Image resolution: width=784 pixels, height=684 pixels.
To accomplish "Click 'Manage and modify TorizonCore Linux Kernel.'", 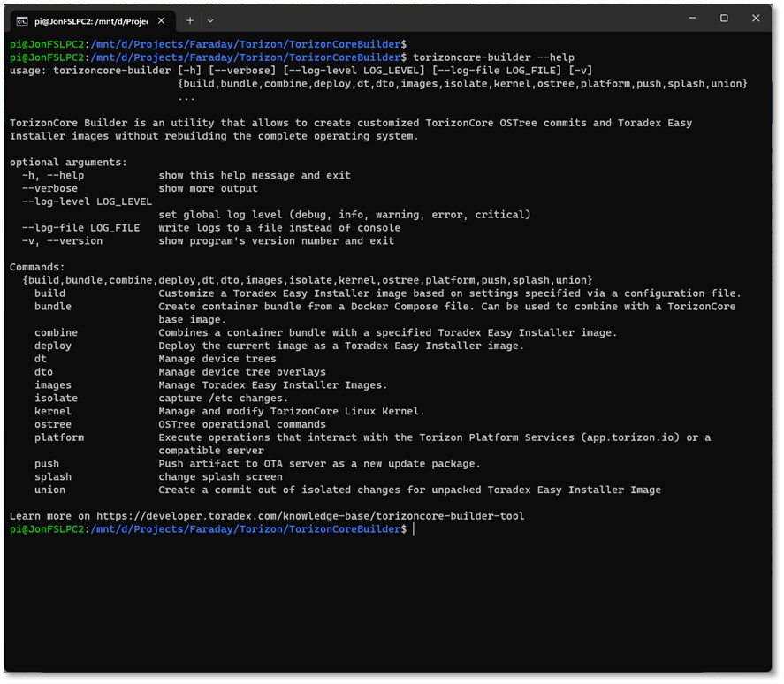I will pyautogui.click(x=292, y=411).
